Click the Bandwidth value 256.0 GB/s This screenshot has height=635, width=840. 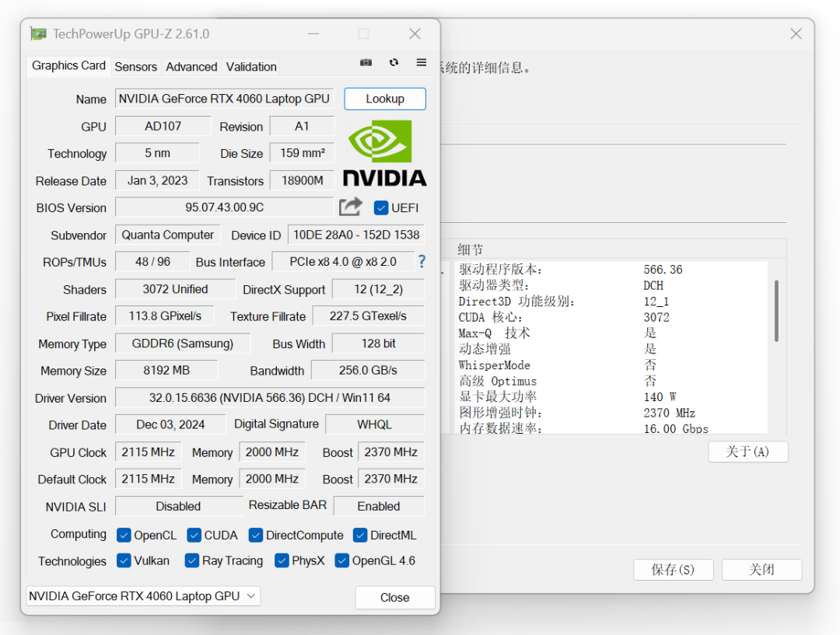[368, 371]
